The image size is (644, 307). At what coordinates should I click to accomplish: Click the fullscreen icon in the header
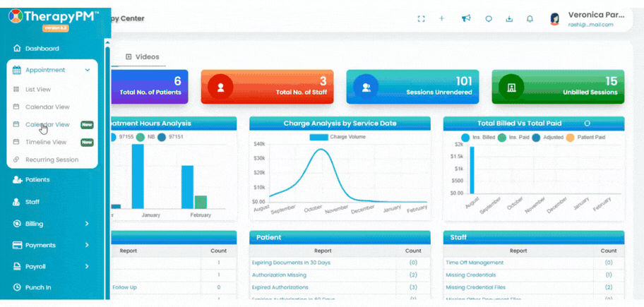(x=421, y=19)
